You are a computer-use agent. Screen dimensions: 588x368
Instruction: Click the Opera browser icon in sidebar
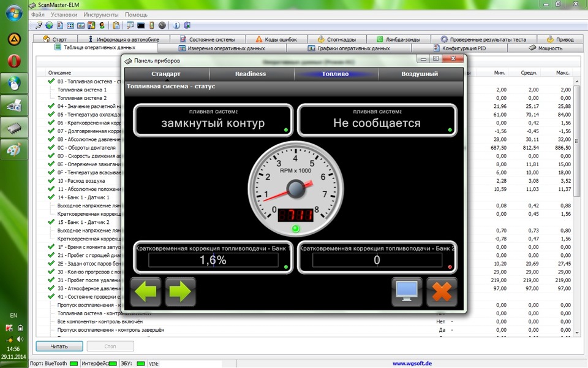pos(14,61)
